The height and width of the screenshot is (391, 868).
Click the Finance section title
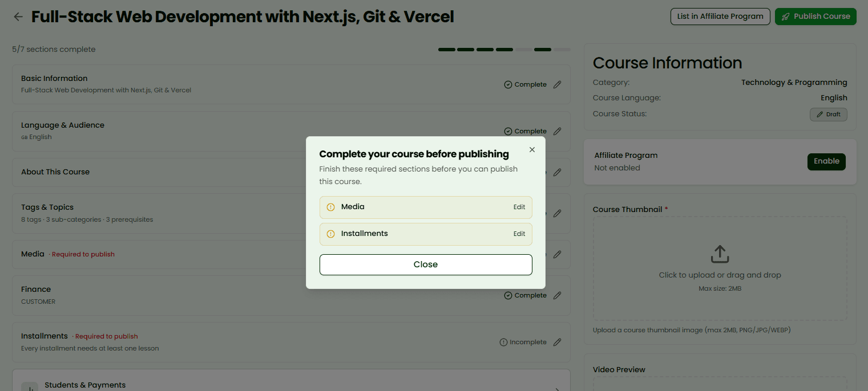pyautogui.click(x=36, y=290)
